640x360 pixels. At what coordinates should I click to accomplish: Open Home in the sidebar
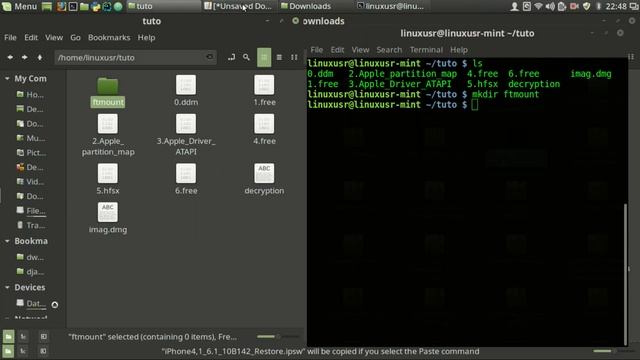click(30, 95)
